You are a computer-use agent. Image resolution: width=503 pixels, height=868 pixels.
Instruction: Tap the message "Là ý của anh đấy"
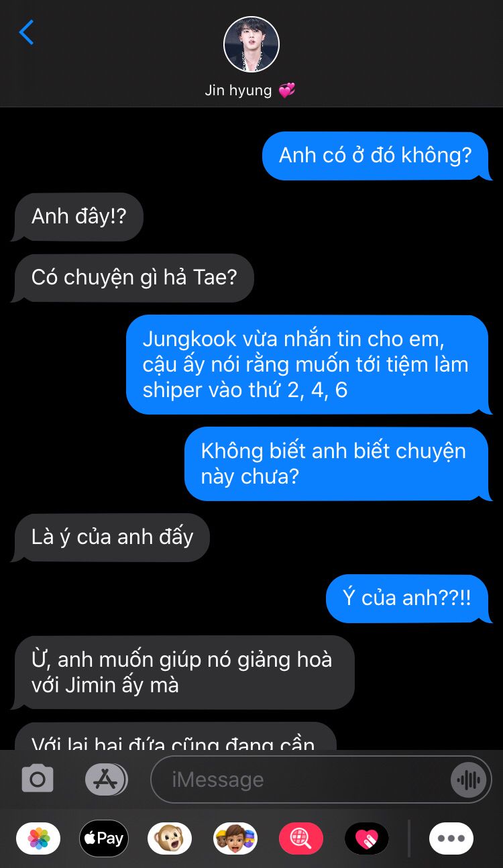[x=111, y=537]
